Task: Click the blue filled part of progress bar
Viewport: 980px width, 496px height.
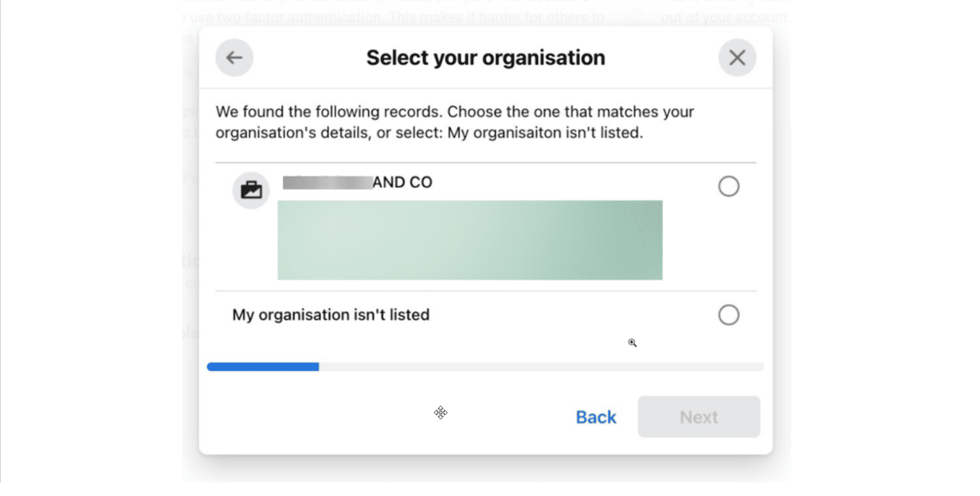Action: click(263, 367)
